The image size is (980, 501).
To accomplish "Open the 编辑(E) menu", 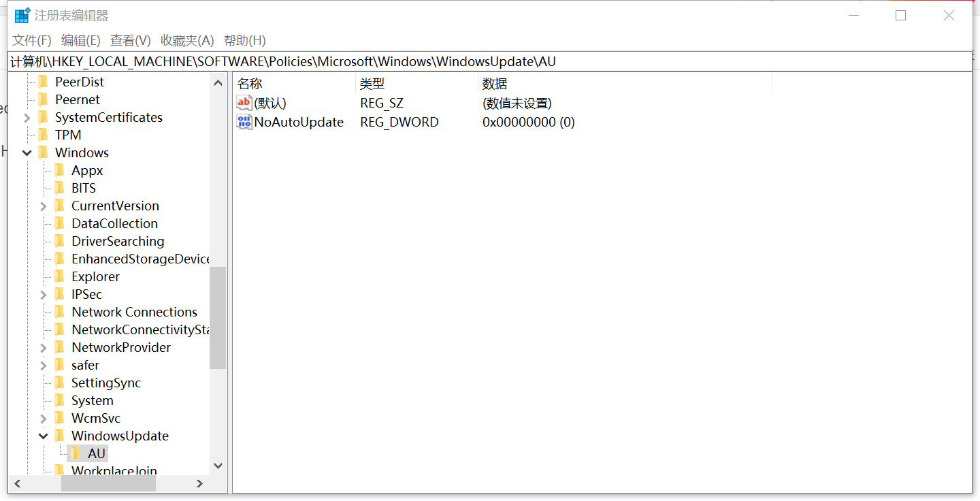I will point(80,40).
